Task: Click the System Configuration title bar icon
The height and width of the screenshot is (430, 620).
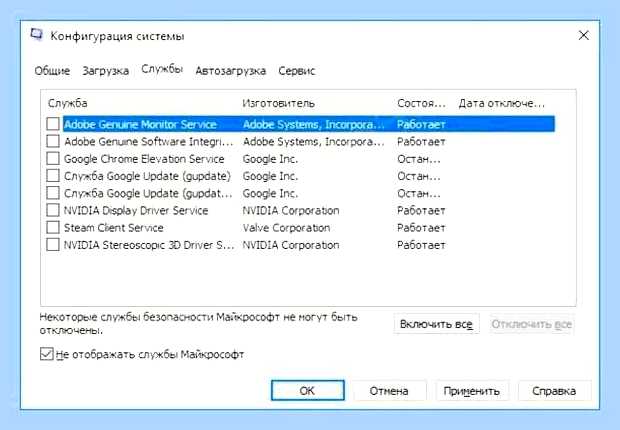Action: [36, 35]
